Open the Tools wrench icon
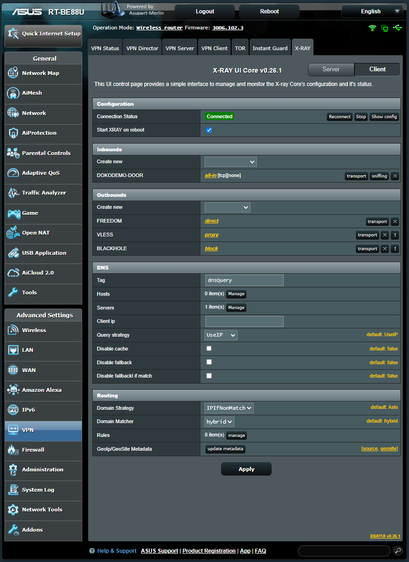Viewport: 409px width, 562px height. (x=13, y=292)
